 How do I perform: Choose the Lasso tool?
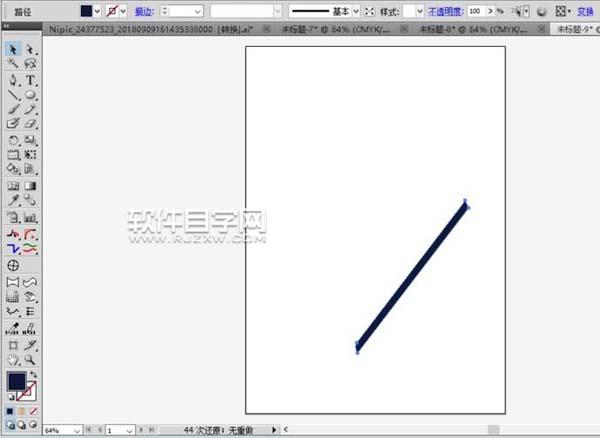click(x=30, y=63)
